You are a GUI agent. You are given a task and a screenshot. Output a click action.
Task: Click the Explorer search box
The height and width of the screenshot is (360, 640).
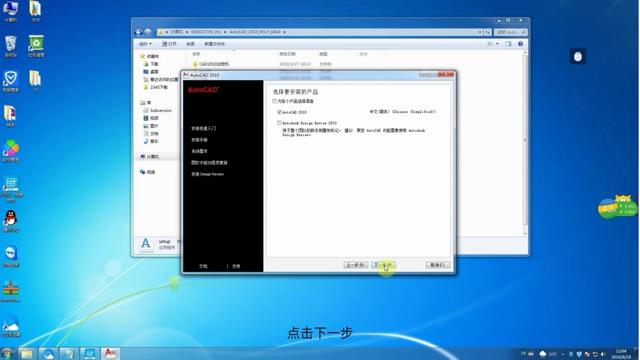[510, 32]
